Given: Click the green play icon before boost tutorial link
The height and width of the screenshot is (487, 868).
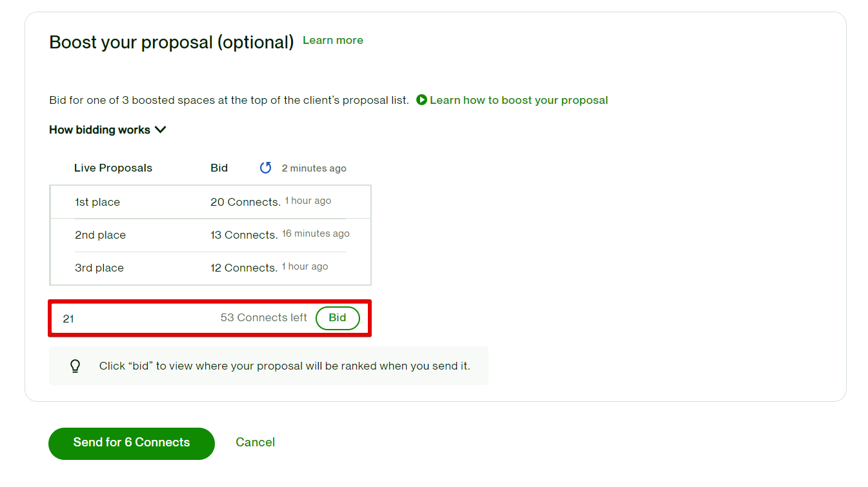Looking at the screenshot, I should (422, 100).
